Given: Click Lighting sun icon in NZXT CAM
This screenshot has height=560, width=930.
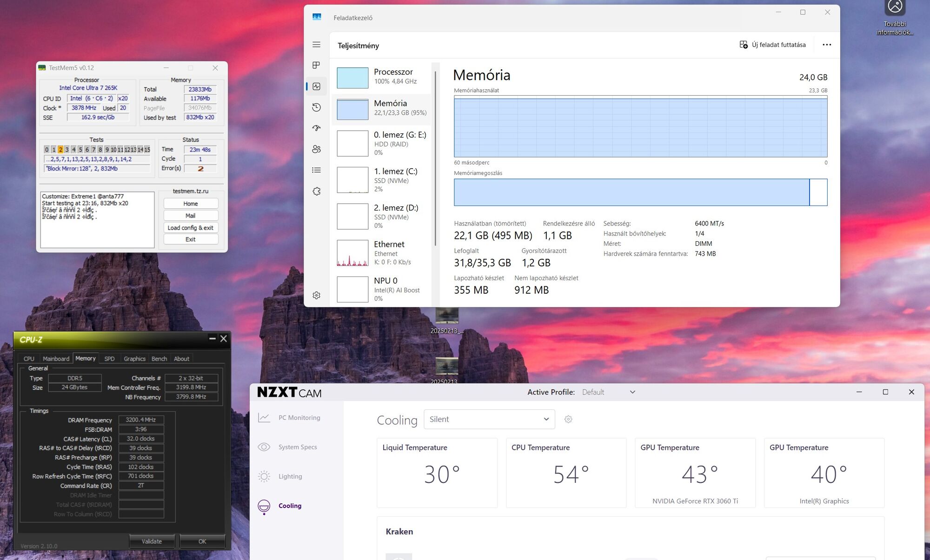Looking at the screenshot, I should click(x=264, y=476).
